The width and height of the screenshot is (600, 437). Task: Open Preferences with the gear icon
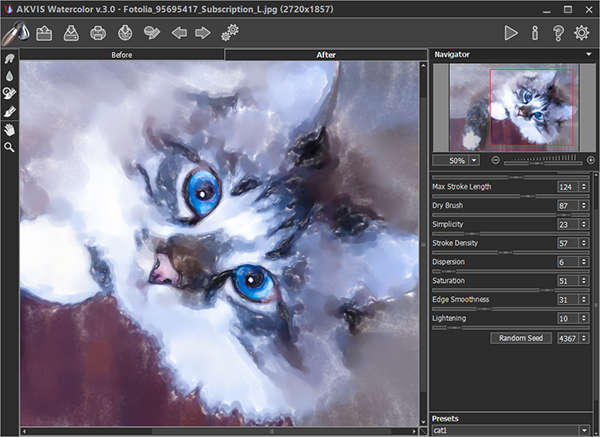coord(582,33)
